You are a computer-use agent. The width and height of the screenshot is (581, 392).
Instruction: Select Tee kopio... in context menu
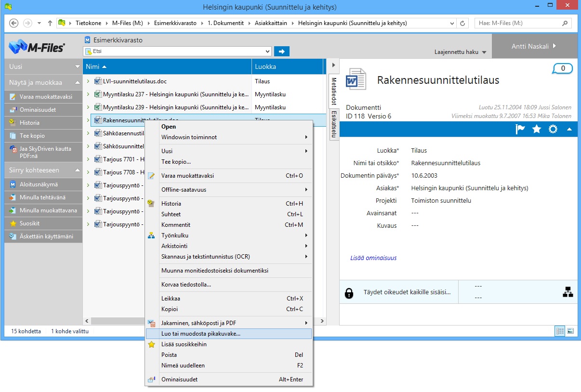click(229, 162)
